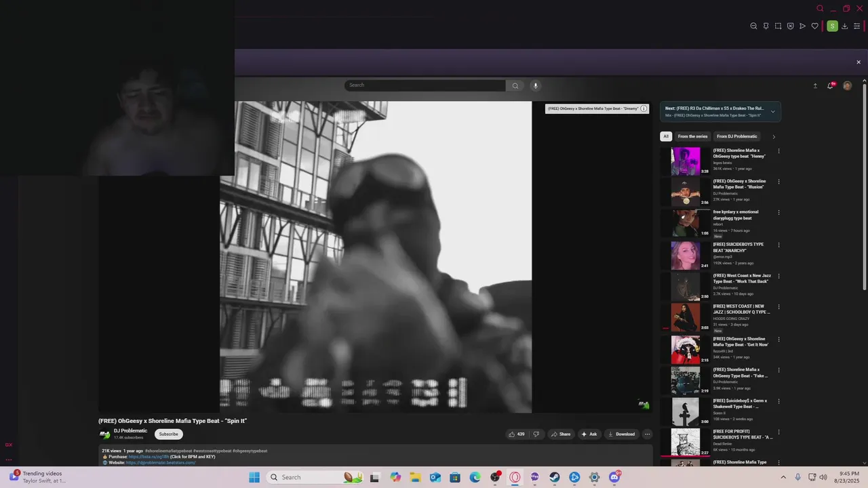Like the video with thumbs up
This screenshot has width=868, height=488.
point(517,434)
